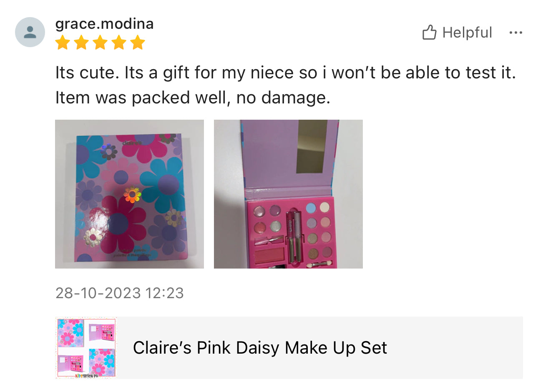The image size is (538, 392).
Task: Click the thumbs-up Helpful icon
Action: (x=429, y=33)
